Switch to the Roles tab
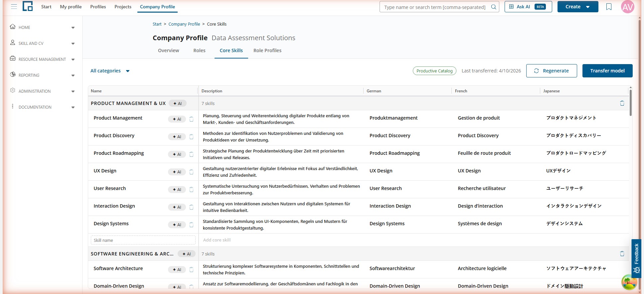The height and width of the screenshot is (294, 644). point(199,50)
